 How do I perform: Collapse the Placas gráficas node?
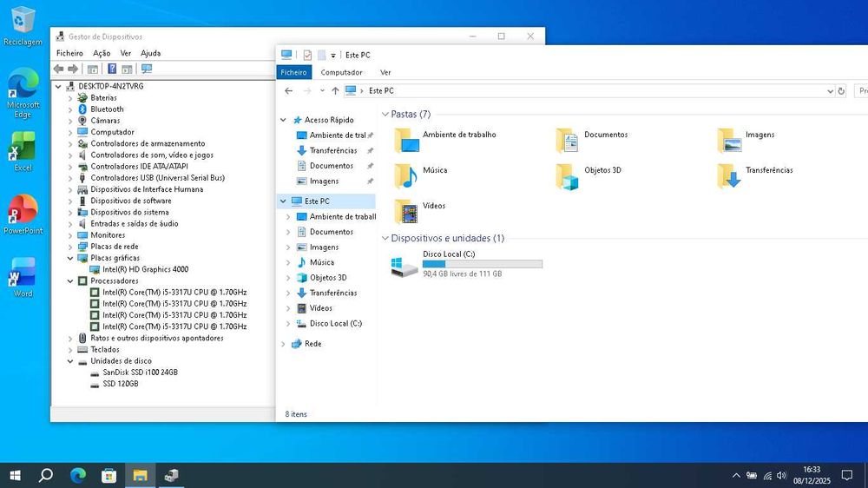pos(70,258)
